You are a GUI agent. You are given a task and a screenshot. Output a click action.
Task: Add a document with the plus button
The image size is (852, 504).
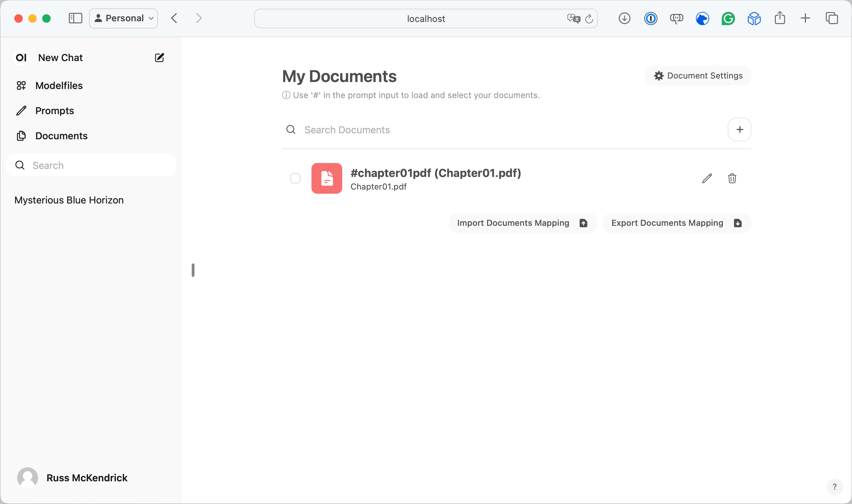tap(739, 129)
